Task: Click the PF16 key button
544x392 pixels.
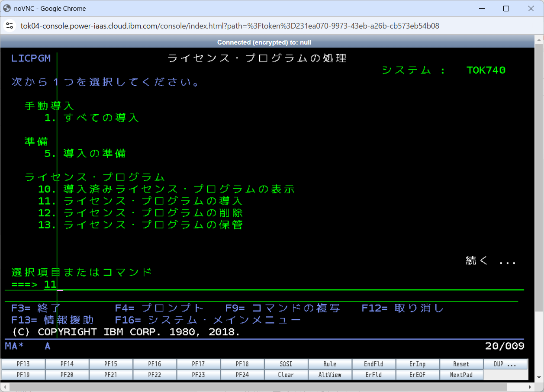Action: pyautogui.click(x=155, y=364)
